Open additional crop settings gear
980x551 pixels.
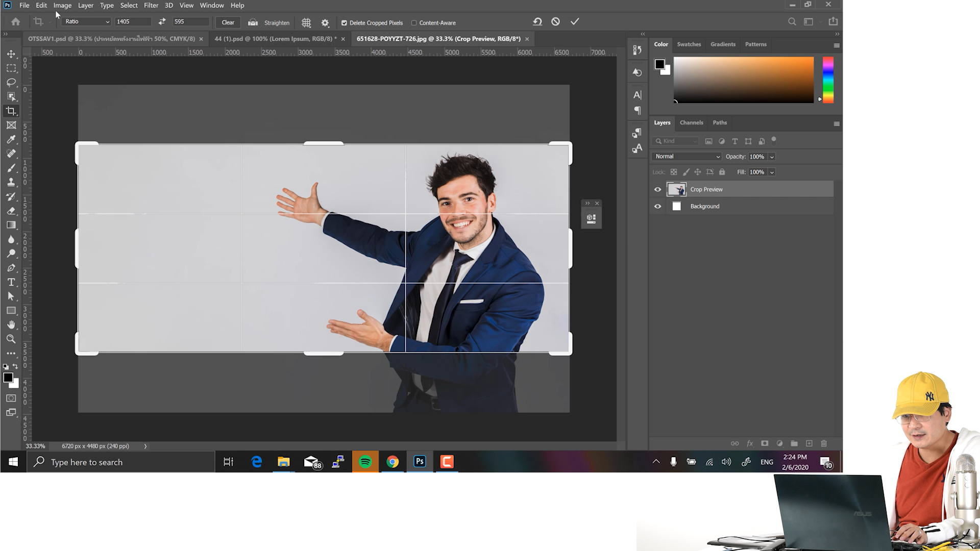pos(325,22)
